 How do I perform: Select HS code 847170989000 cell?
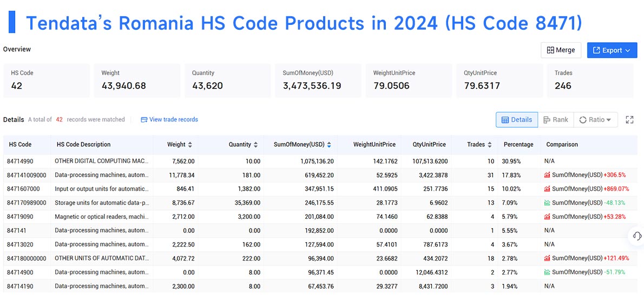[x=27, y=203]
